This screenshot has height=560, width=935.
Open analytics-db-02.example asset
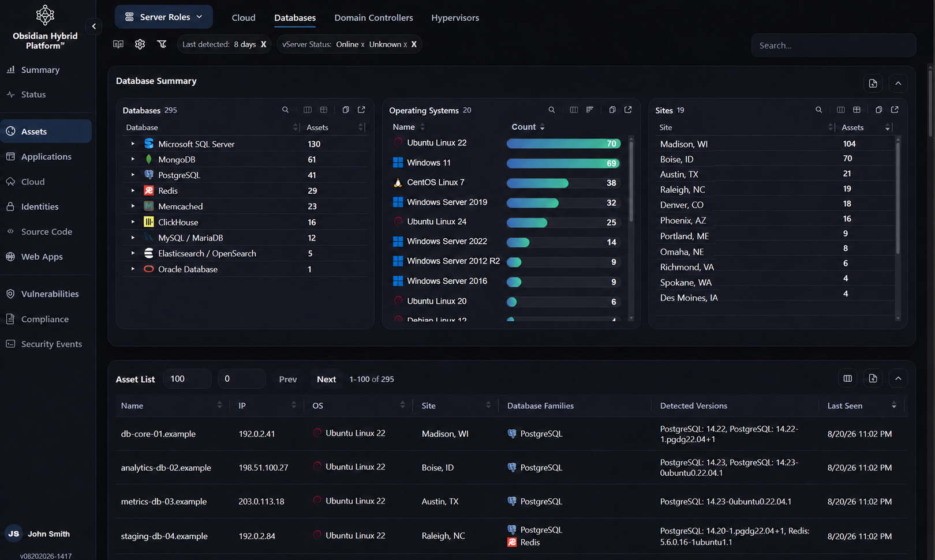point(166,468)
